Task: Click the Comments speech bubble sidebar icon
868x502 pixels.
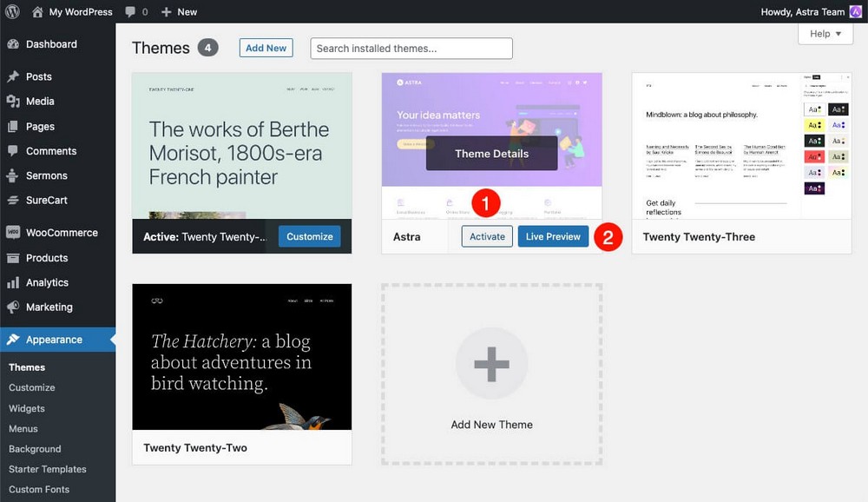Action: 13,151
